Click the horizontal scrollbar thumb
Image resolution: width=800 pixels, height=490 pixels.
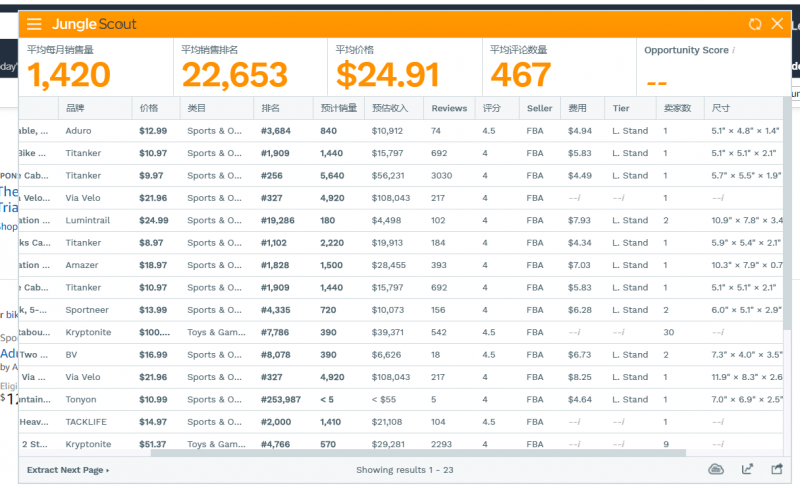(x=418, y=453)
